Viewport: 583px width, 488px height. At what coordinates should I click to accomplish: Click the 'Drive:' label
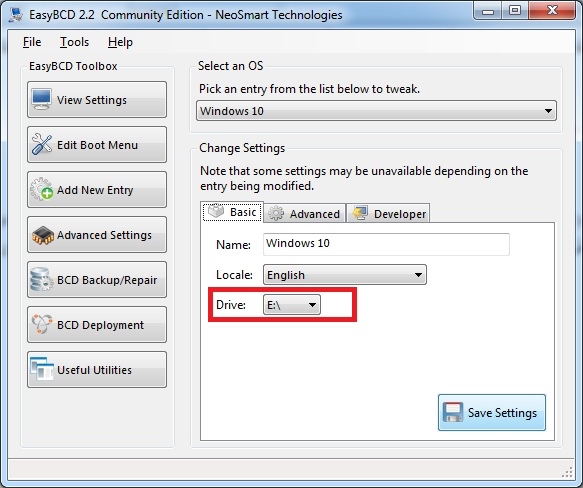tap(231, 305)
